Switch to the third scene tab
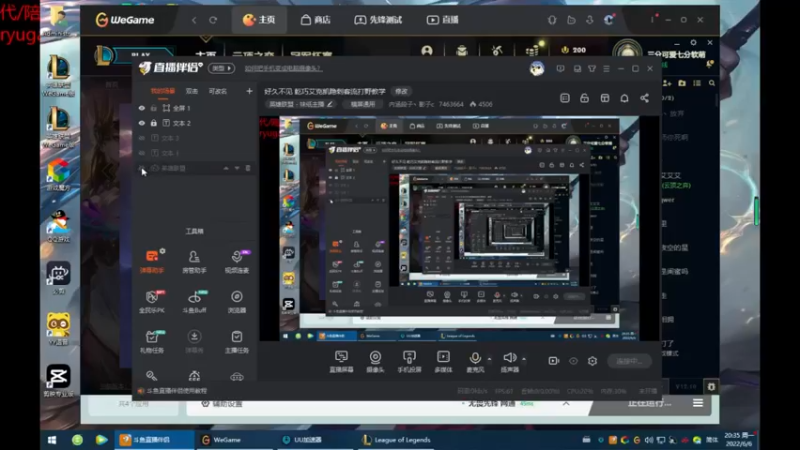The width and height of the screenshot is (800, 450). coord(218,91)
